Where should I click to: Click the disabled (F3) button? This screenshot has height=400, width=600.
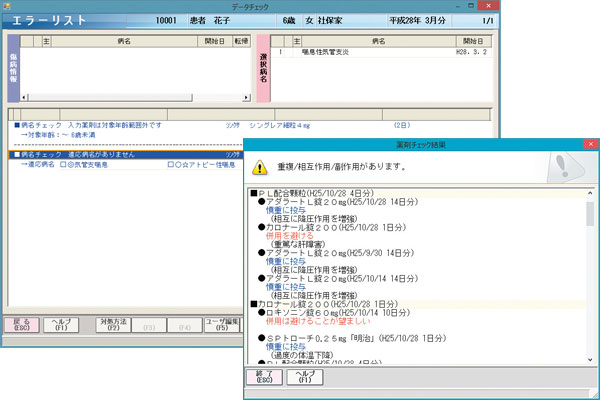pos(149,325)
